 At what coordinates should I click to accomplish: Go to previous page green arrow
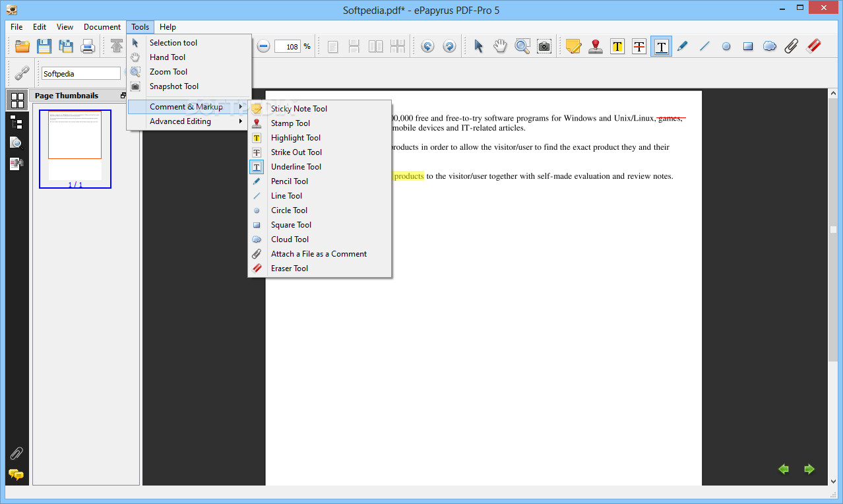click(784, 469)
